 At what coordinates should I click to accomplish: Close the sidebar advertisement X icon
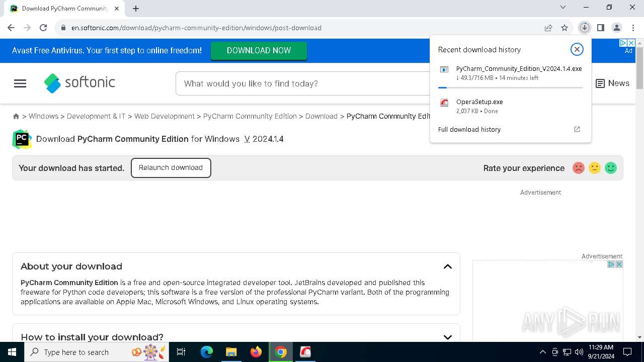619,264
